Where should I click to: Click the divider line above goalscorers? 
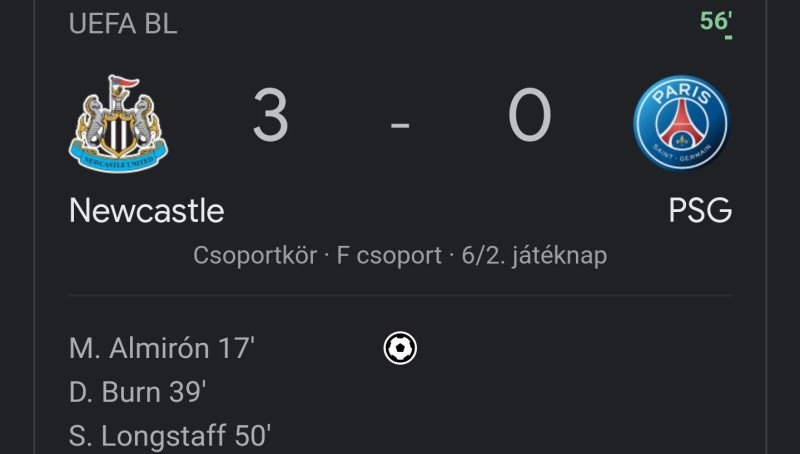pos(400,295)
